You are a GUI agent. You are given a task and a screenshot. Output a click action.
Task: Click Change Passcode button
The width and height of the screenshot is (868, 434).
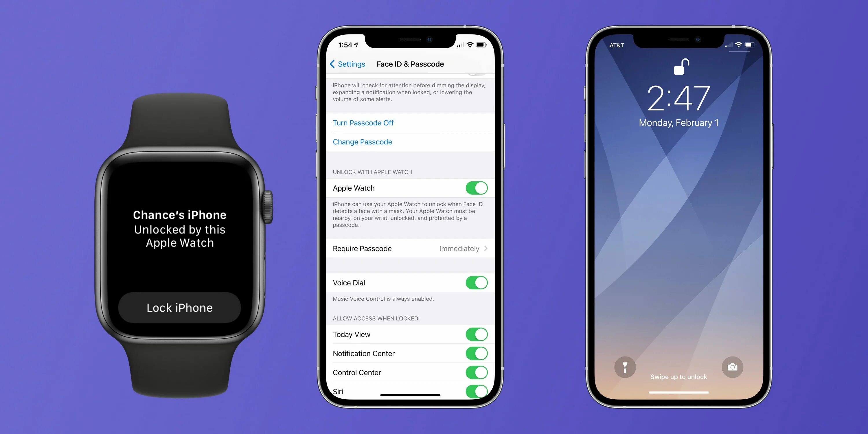361,142
